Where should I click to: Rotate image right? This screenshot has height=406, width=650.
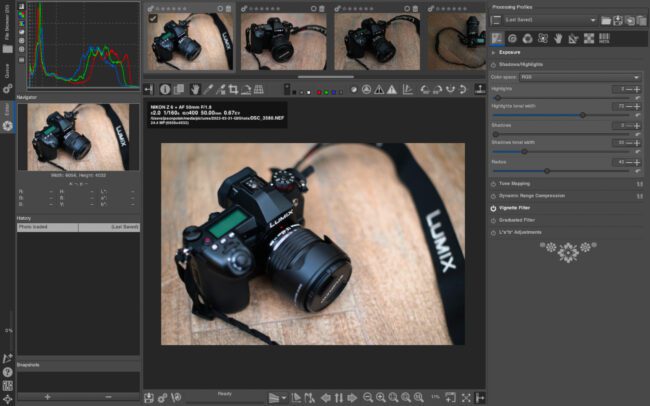[438, 89]
